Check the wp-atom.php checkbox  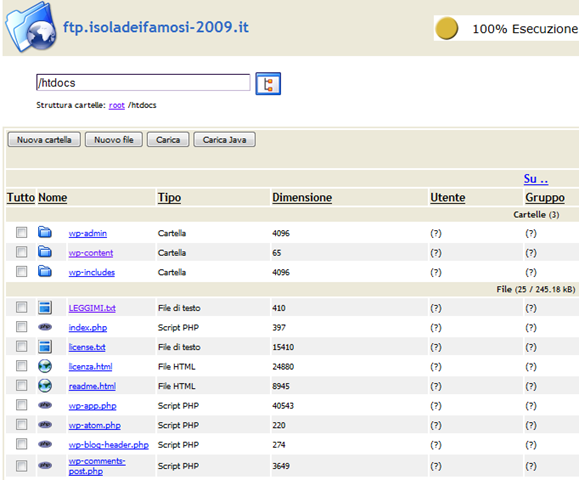pyautogui.click(x=21, y=425)
